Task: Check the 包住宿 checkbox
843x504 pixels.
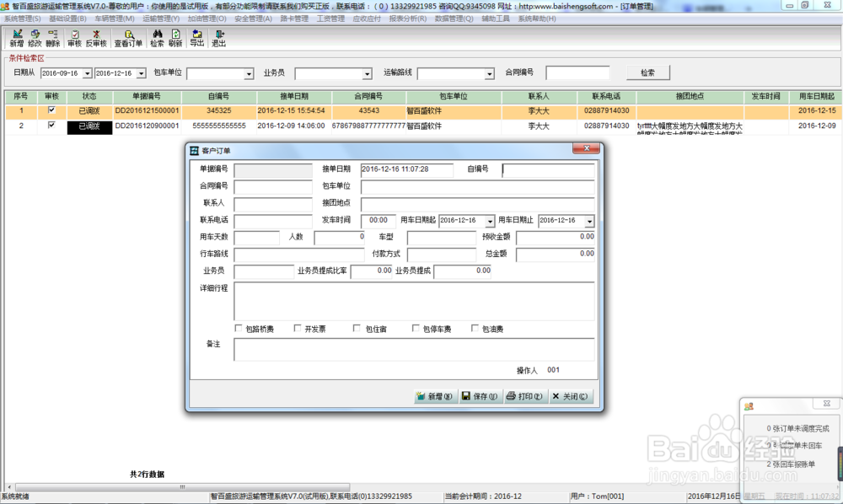Action: click(357, 328)
